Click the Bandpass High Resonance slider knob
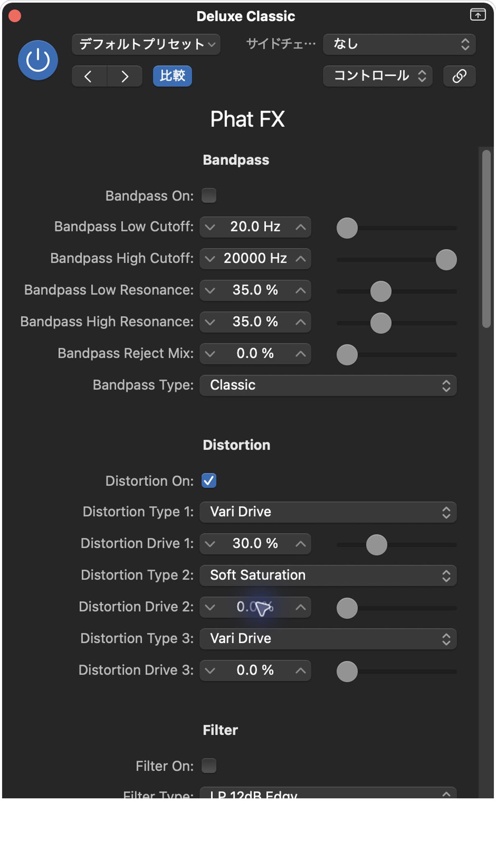This screenshot has height=868, width=496. tap(381, 323)
